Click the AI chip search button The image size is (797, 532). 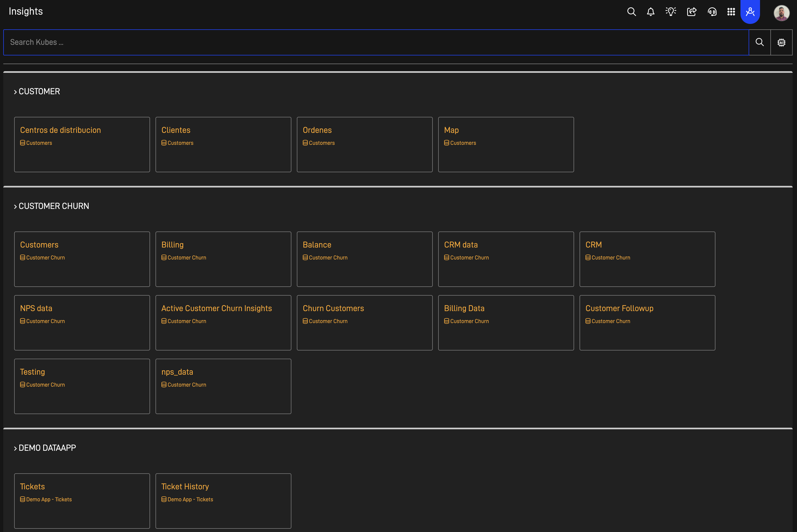[781, 42]
